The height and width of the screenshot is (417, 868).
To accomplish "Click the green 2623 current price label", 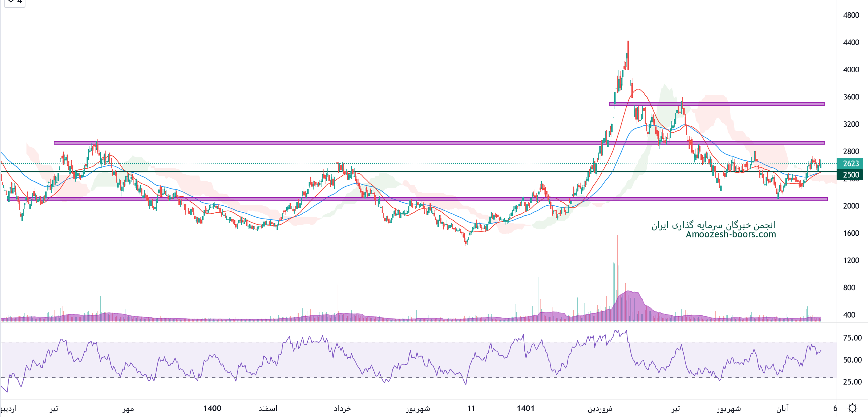I will [850, 163].
